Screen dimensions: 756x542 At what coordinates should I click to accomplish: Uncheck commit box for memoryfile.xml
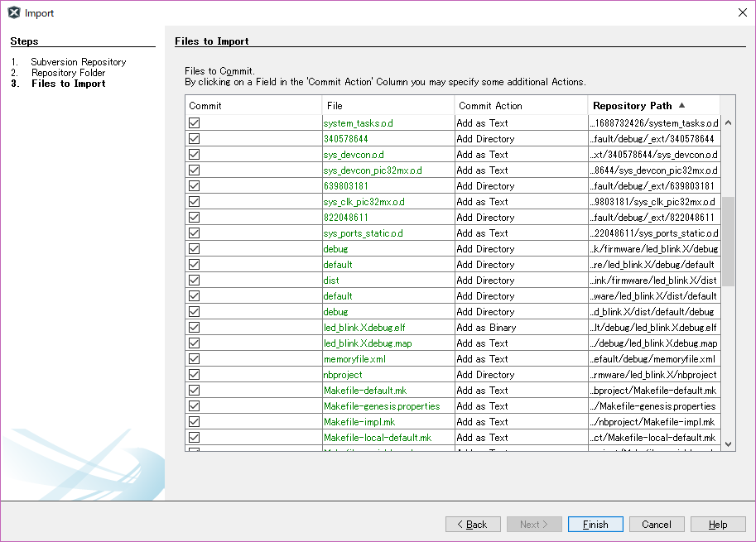coord(194,359)
